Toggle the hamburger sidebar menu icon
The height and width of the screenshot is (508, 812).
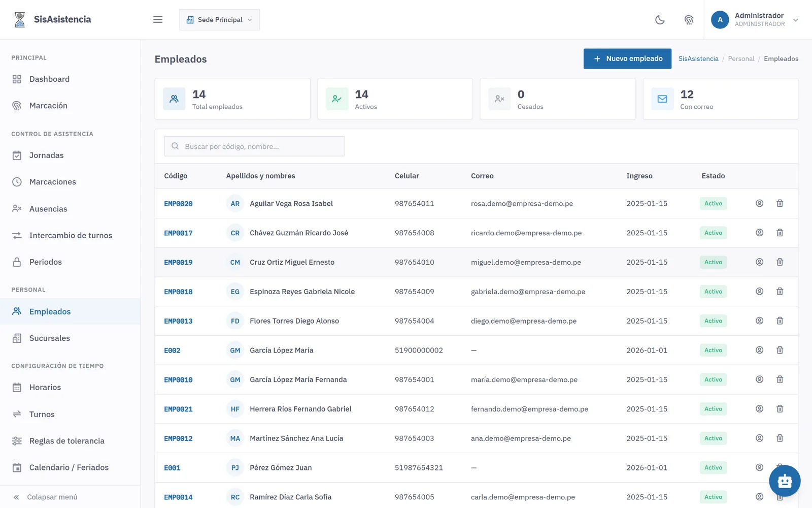point(158,19)
